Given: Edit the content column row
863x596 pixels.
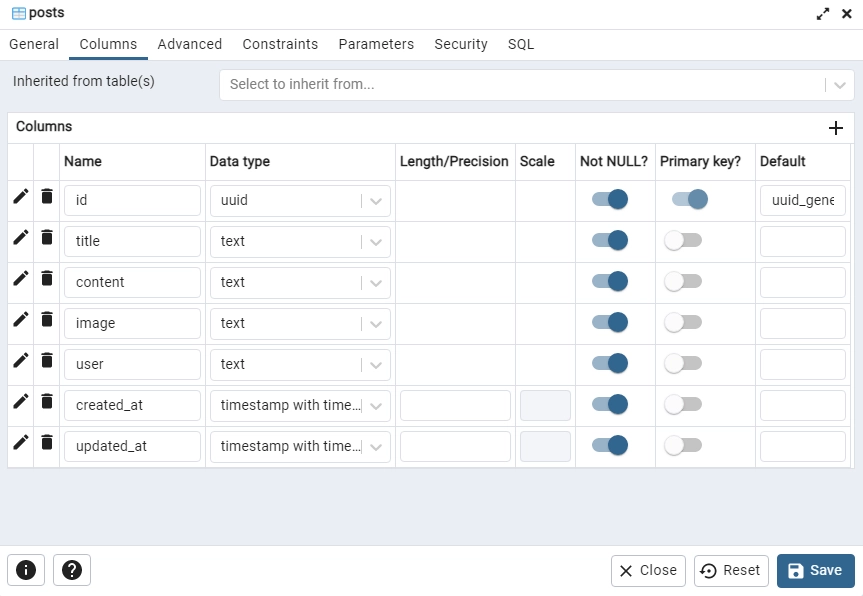Looking at the screenshot, I should 21,278.
